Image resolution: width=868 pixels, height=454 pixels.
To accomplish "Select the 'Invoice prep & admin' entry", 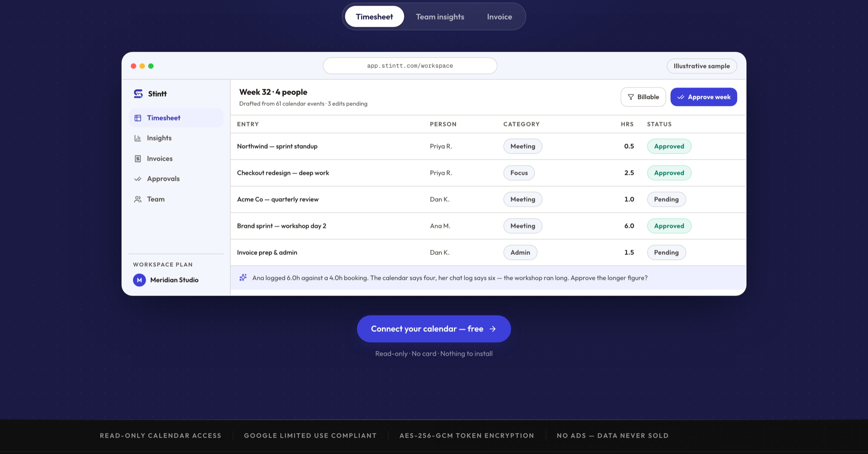I will pyautogui.click(x=267, y=253).
